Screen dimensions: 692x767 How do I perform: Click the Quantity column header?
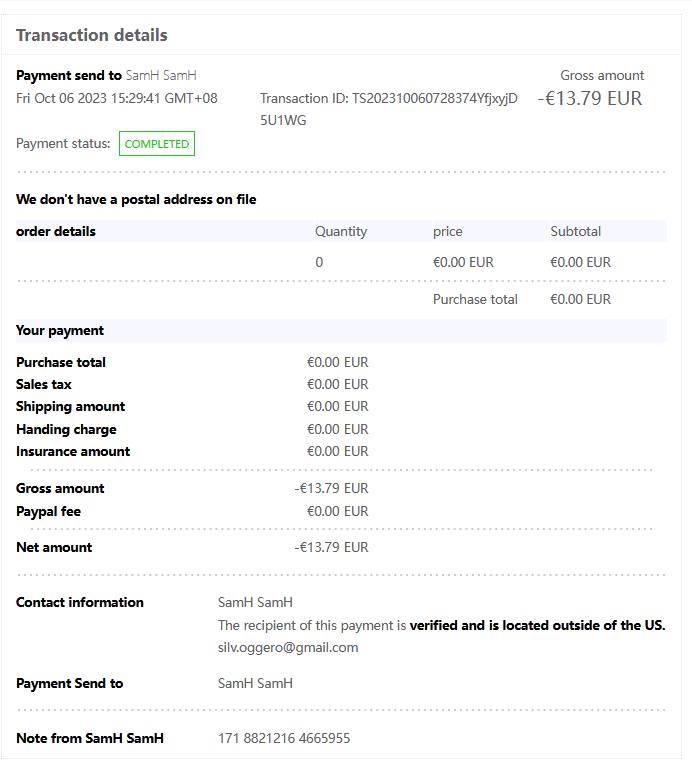(x=341, y=231)
